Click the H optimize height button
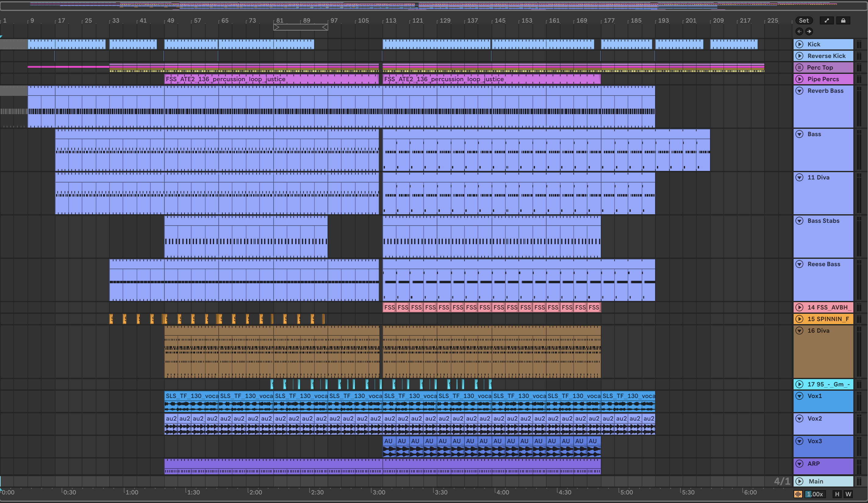This screenshot has height=503, width=868. coord(837,494)
